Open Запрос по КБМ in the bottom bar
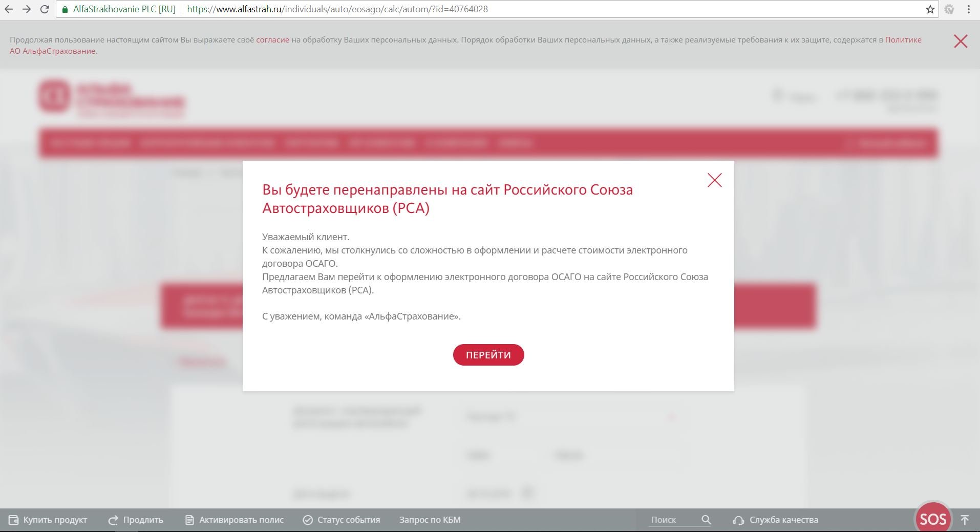 (430, 520)
